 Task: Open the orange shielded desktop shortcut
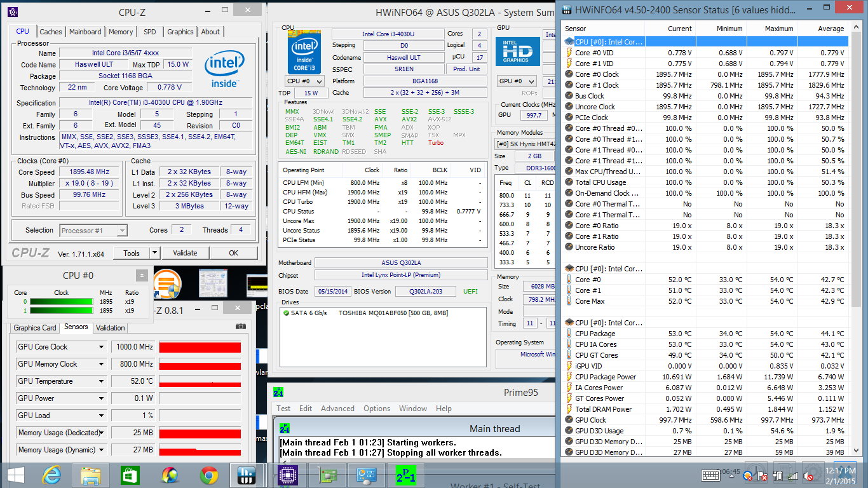(166, 284)
